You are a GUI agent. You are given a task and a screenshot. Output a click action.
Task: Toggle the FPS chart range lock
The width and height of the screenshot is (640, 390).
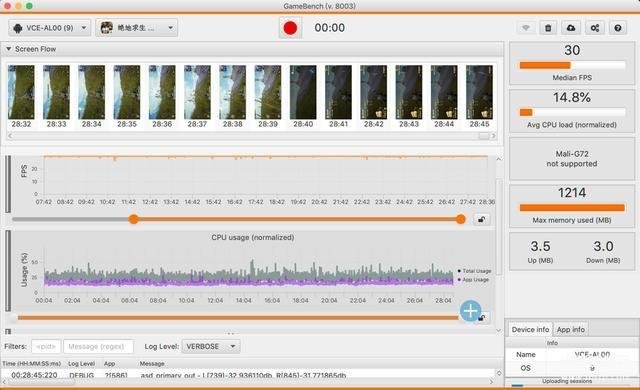pyautogui.click(x=482, y=219)
